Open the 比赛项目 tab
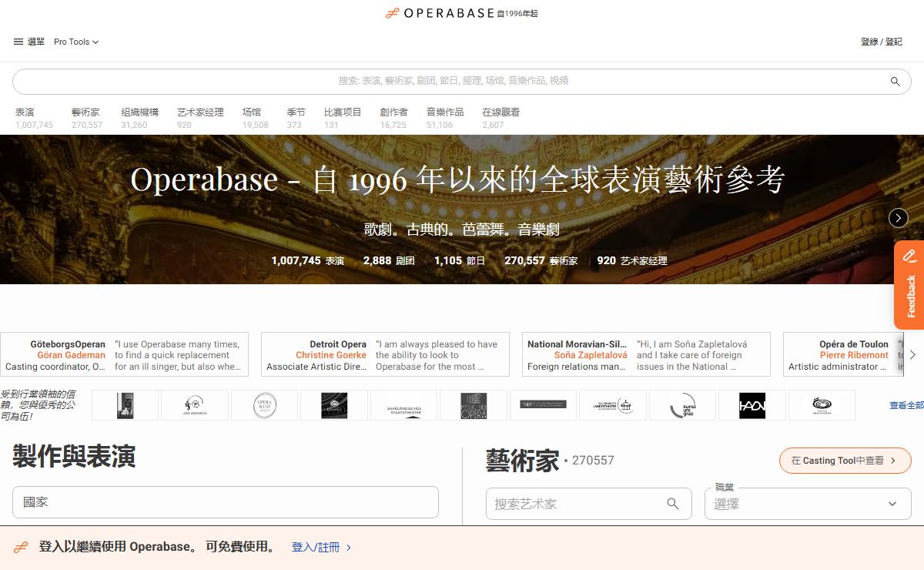This screenshot has width=924, height=570. pyautogui.click(x=343, y=118)
